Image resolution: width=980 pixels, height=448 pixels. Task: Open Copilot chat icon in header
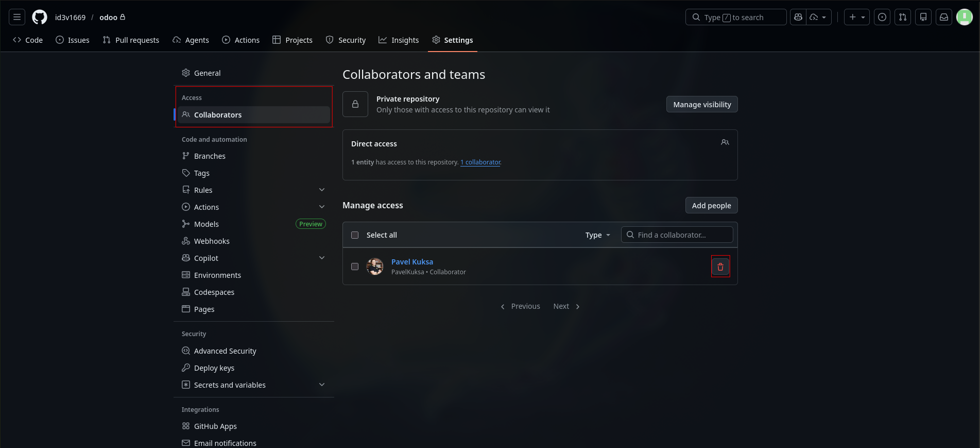click(x=798, y=17)
